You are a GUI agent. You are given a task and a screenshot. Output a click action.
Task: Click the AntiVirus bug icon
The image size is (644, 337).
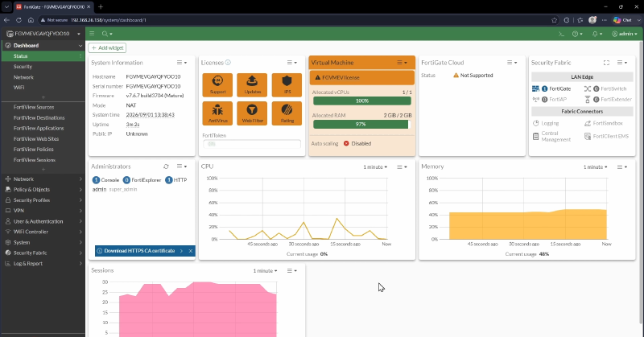(x=217, y=113)
